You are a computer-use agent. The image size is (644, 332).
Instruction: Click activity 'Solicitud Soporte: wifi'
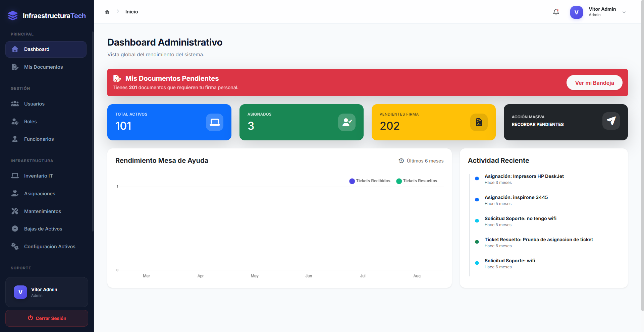(x=510, y=261)
